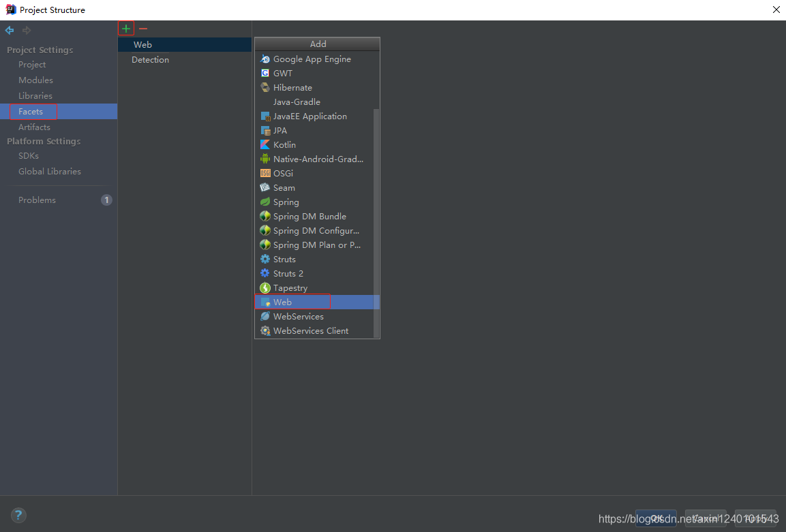Click the Web facet icon in Add menu

265,302
